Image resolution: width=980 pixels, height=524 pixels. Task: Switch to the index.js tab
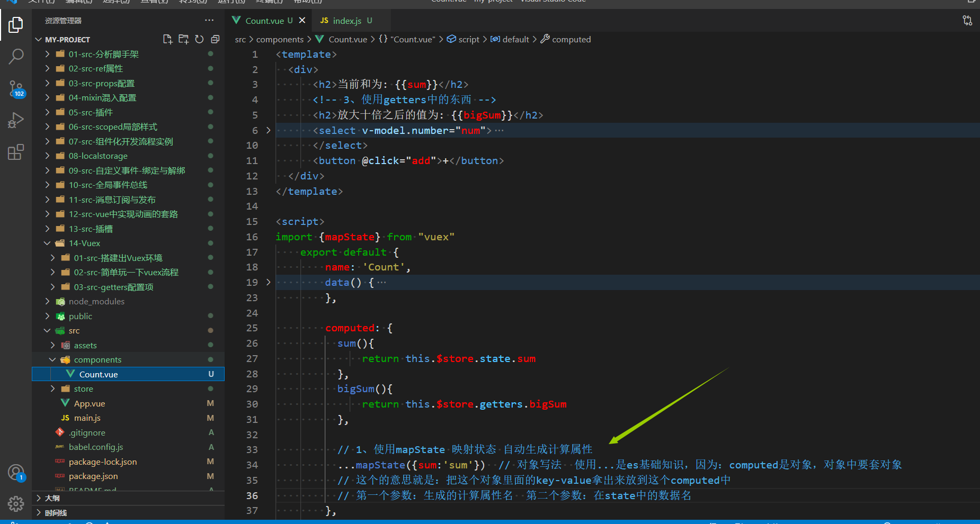point(346,21)
